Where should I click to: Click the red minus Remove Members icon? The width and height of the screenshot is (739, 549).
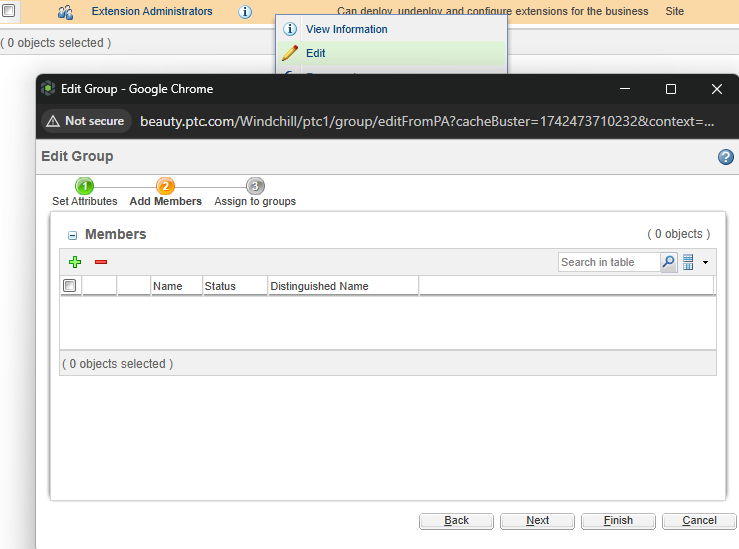[x=101, y=262]
